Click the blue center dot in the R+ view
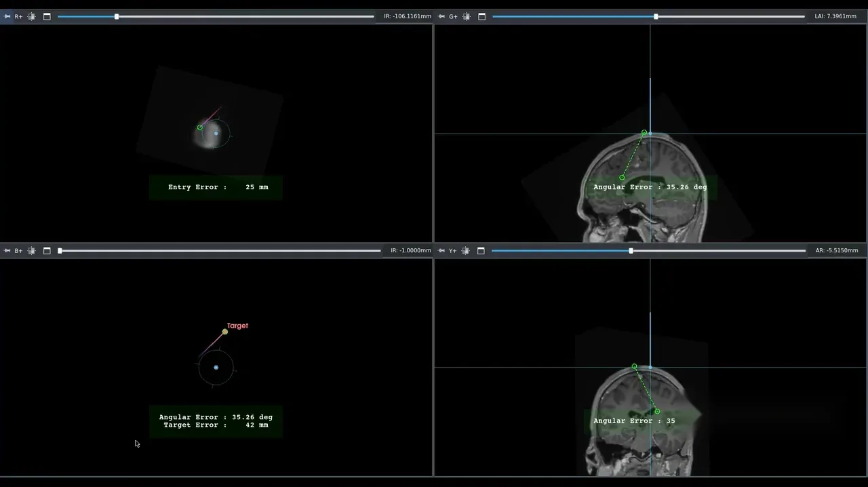Viewport: 868px width, 487px height. (216, 133)
